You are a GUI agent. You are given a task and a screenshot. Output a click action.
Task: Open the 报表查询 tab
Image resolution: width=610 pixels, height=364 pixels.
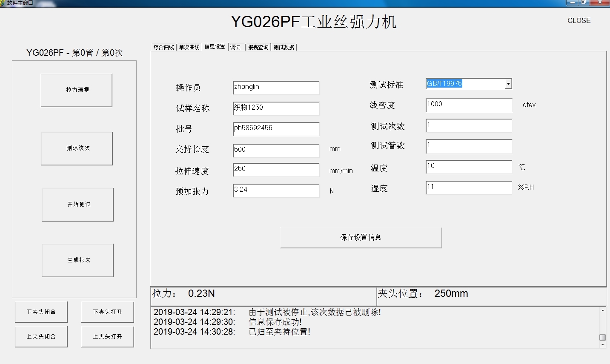(258, 47)
